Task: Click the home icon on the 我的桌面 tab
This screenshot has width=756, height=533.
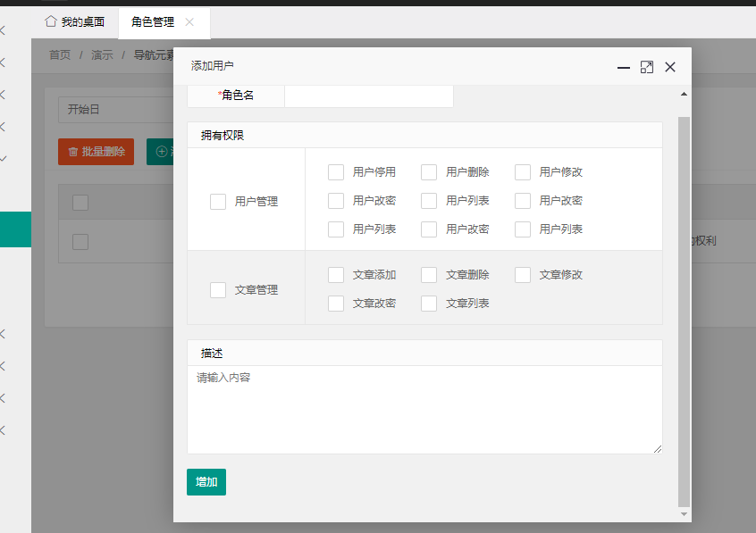Action: 51,22
